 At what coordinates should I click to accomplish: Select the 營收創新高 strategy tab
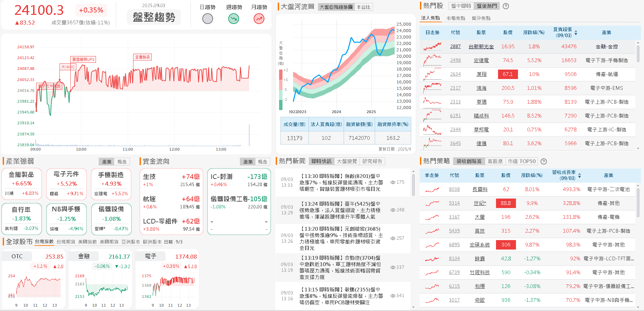coord(469,161)
